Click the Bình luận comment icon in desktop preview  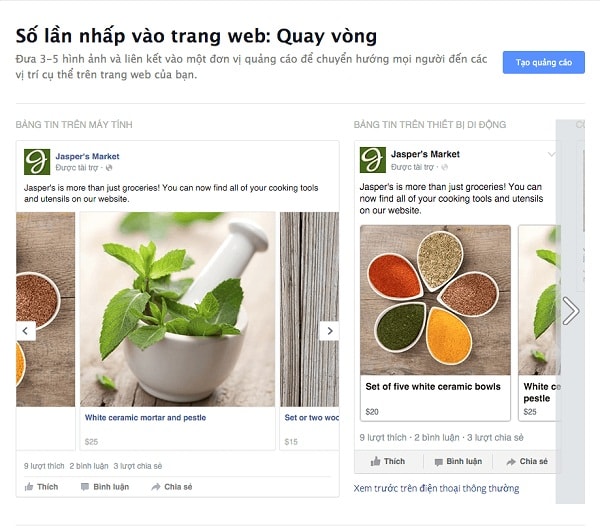85,487
